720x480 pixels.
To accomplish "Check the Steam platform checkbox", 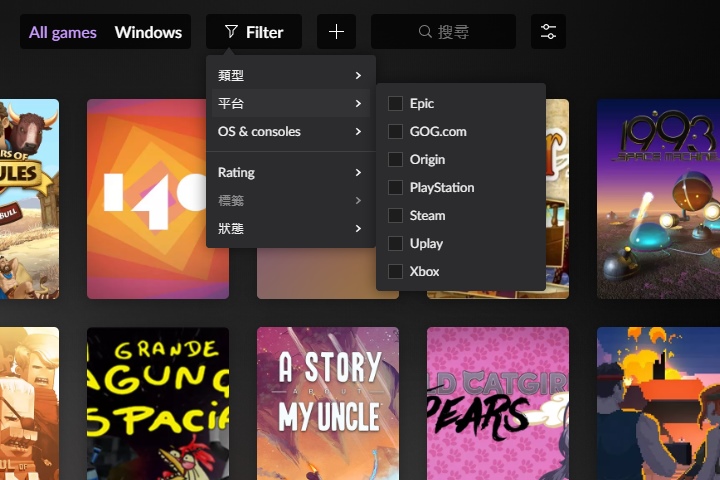I will pos(396,215).
